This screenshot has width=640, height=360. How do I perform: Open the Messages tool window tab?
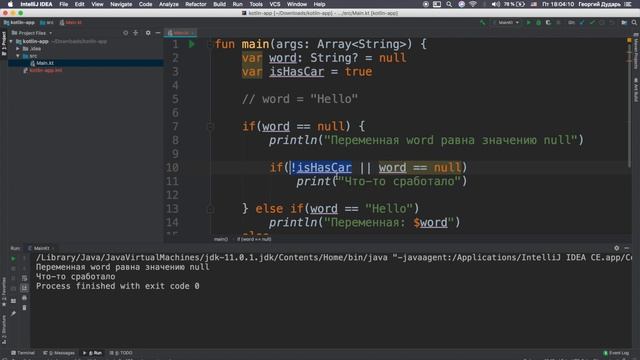click(59, 353)
